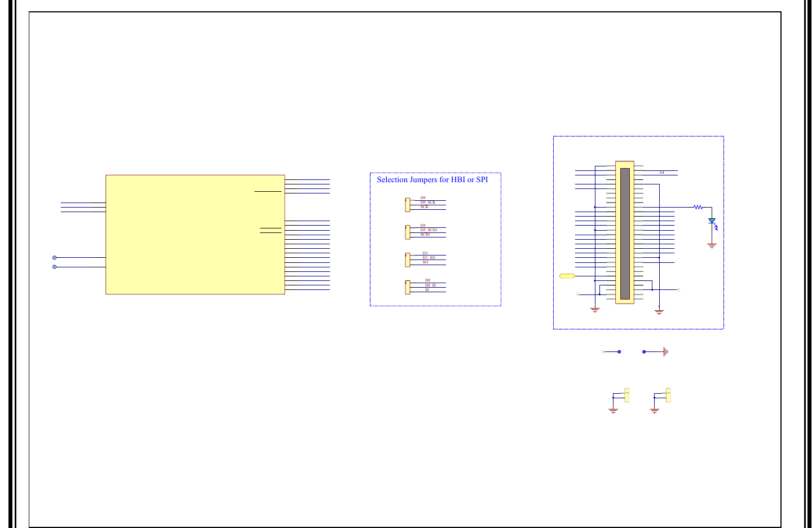Select the filled test point dot near bottom center
This screenshot has height=528, width=812.
click(x=619, y=351)
